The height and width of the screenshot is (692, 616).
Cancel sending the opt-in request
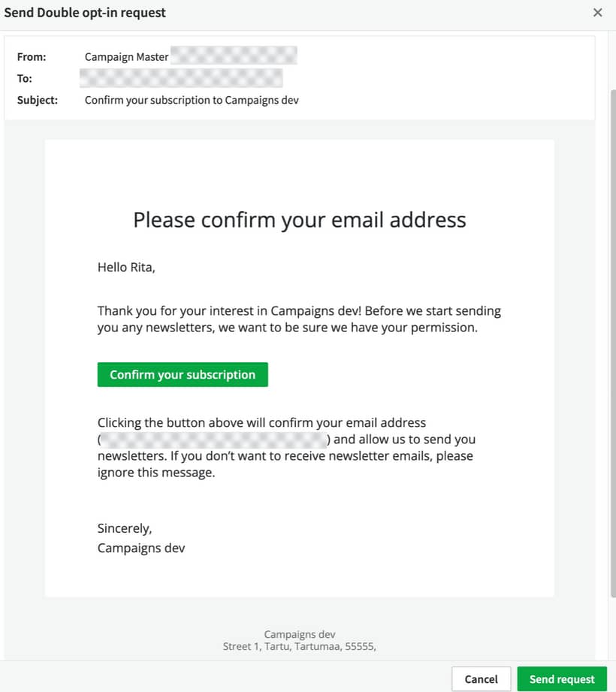(x=481, y=678)
